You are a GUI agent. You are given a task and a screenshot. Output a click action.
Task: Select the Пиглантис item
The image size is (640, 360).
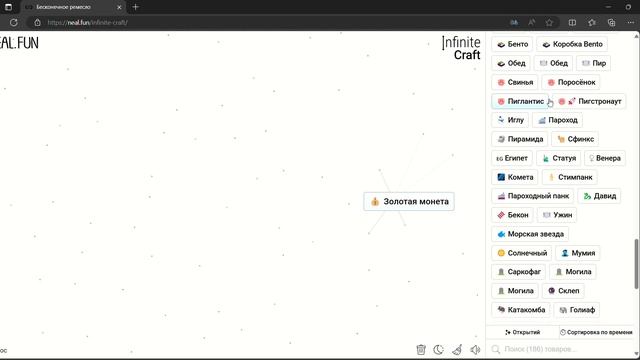click(520, 101)
